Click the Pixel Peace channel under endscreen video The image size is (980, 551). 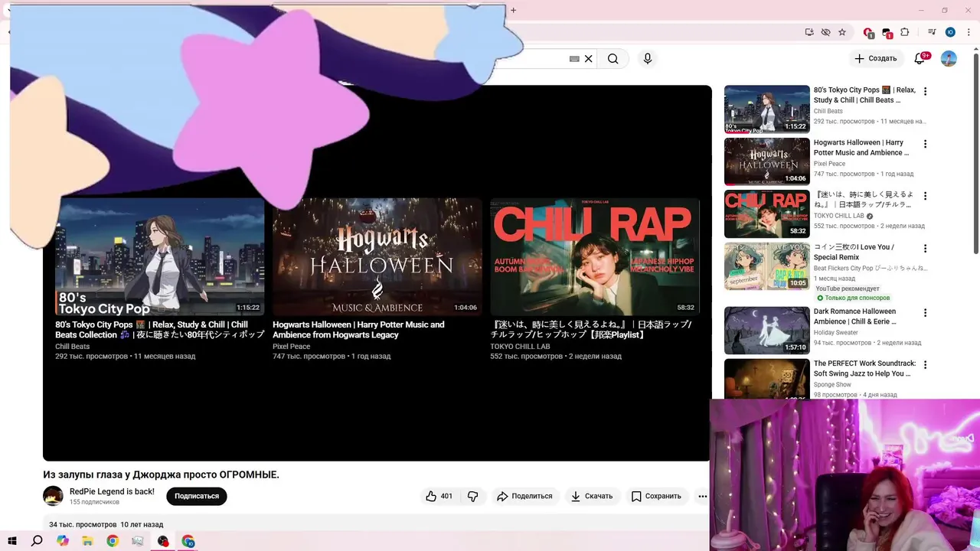click(x=292, y=346)
